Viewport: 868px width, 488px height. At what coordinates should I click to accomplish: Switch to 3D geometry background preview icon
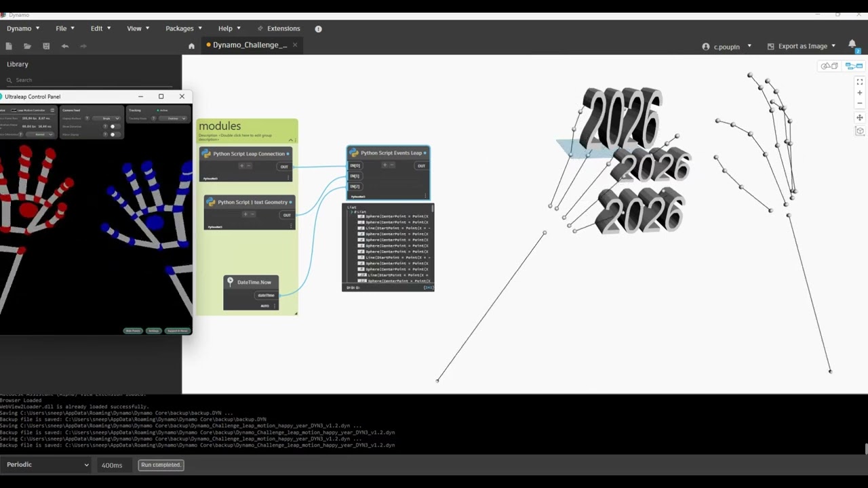[829, 66]
